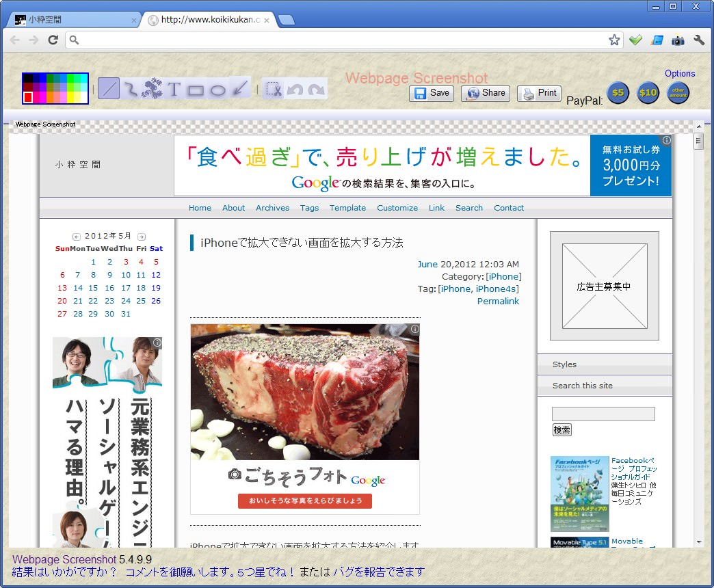Click the 検索 search button
The width and height of the screenshot is (714, 588).
click(x=562, y=429)
